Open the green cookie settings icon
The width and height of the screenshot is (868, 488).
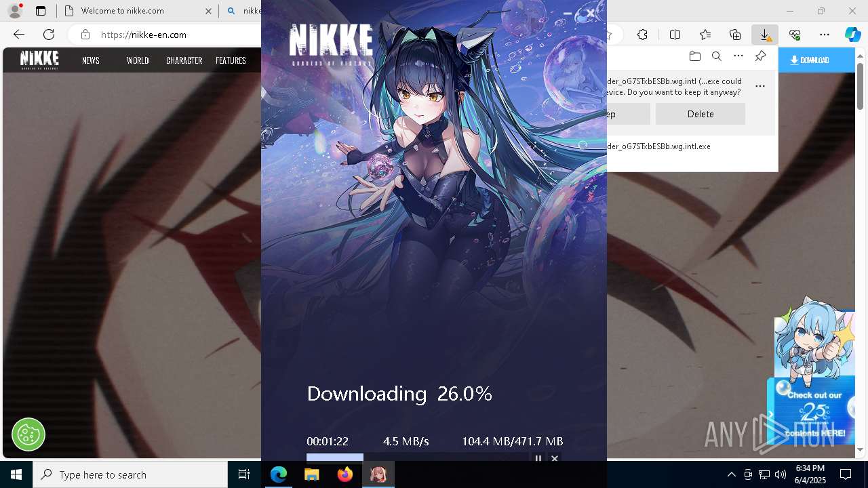click(x=28, y=434)
